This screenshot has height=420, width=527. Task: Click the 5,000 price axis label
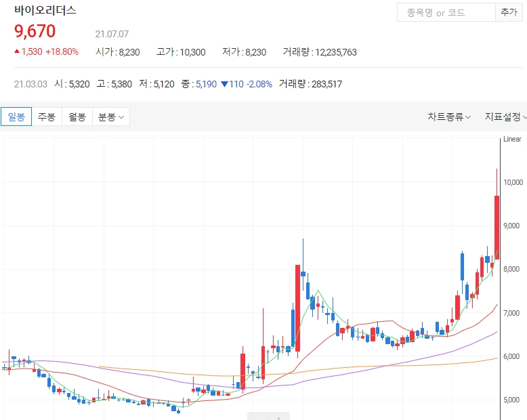(511, 400)
